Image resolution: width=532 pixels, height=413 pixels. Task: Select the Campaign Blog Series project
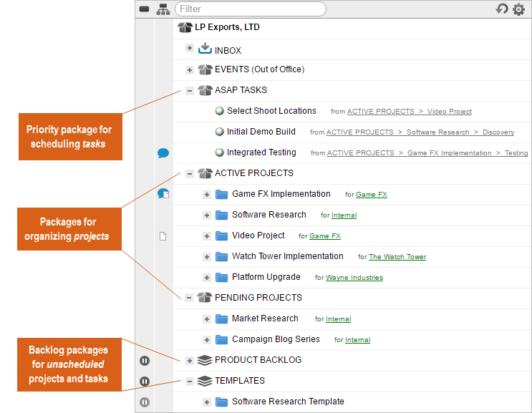[275, 339]
